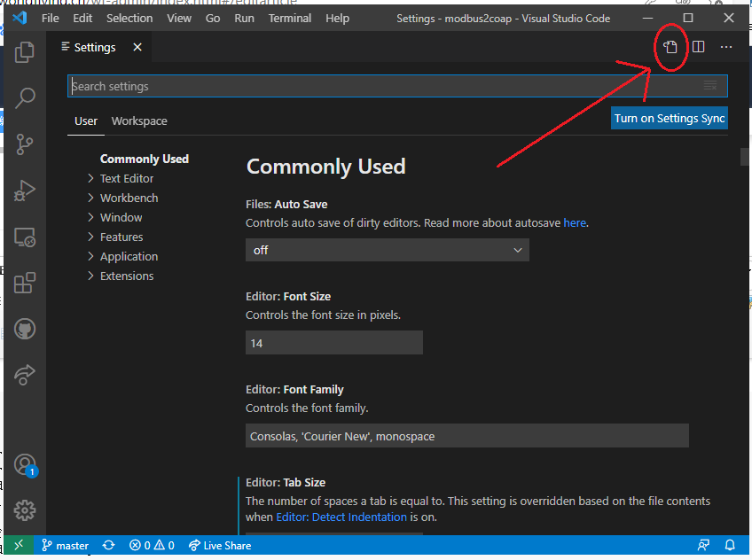Open the Remote Explorer view
Screen dimensions: 752x560
pyautogui.click(x=25, y=237)
